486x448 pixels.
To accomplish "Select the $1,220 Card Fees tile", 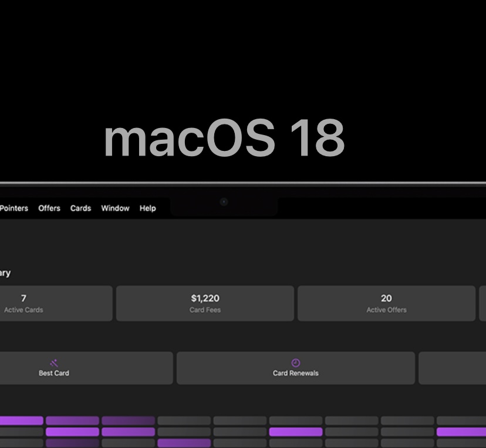I will (205, 303).
